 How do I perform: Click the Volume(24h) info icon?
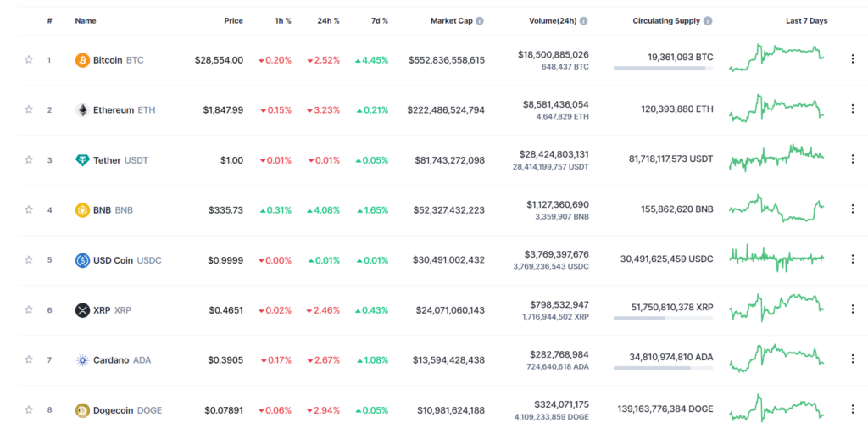[x=583, y=21]
